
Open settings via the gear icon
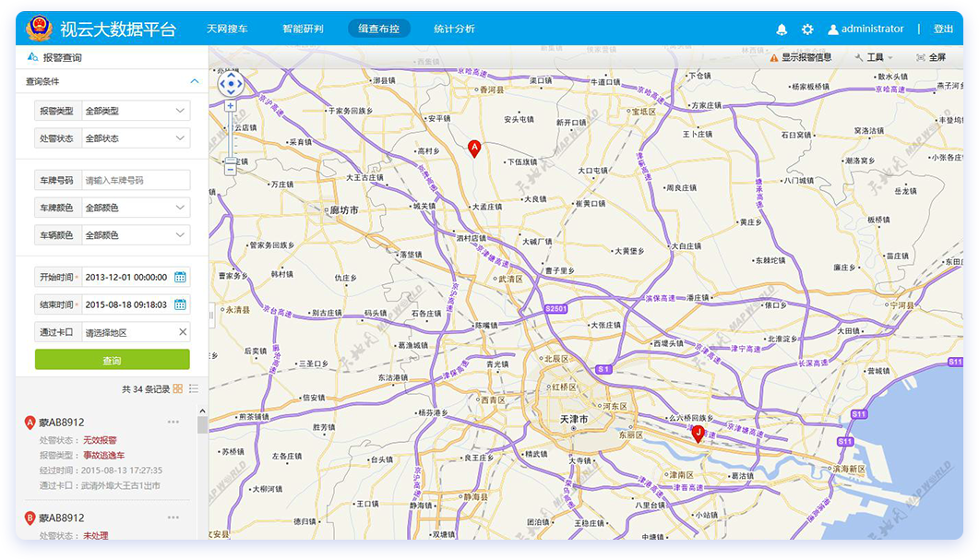(807, 30)
